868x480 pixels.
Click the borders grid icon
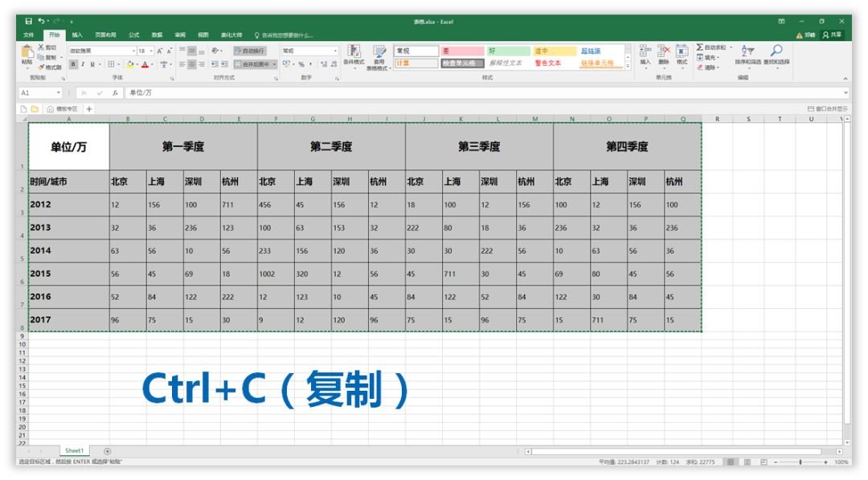111,64
